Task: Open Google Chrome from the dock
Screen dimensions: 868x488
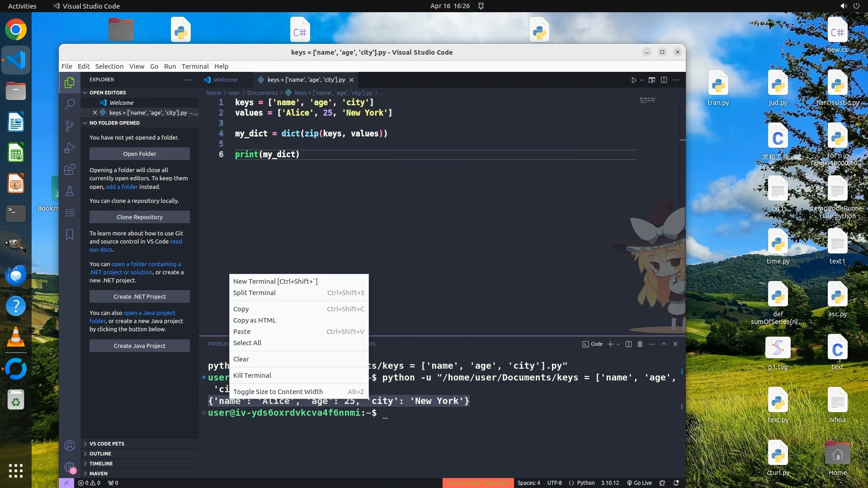Action: (16, 30)
